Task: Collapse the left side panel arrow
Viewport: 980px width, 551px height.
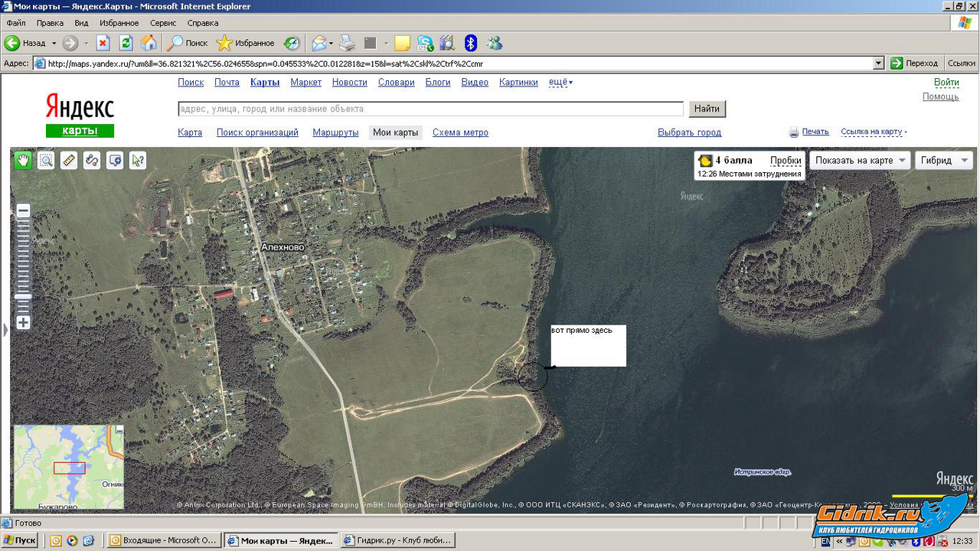Action: tap(5, 330)
